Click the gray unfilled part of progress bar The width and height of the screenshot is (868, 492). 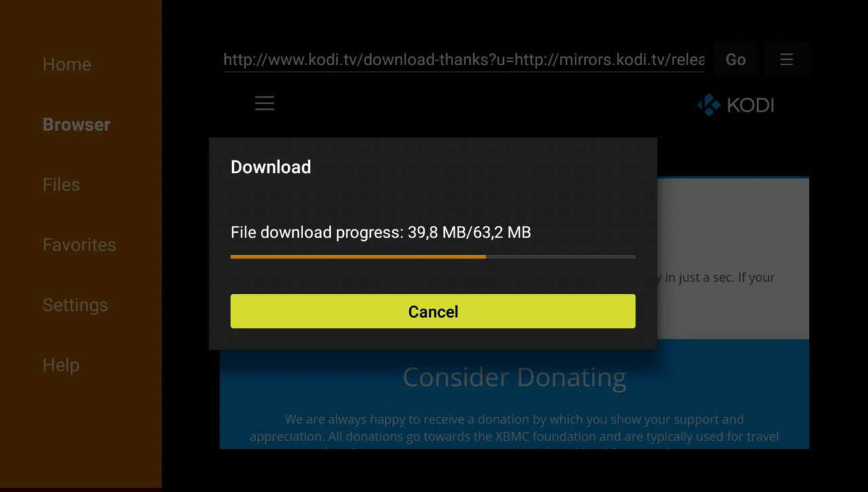click(561, 257)
